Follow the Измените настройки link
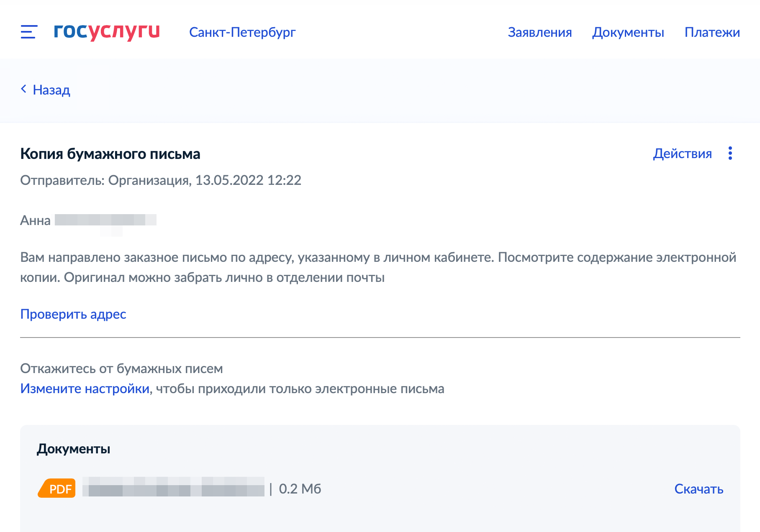The height and width of the screenshot is (532, 760). point(85,389)
